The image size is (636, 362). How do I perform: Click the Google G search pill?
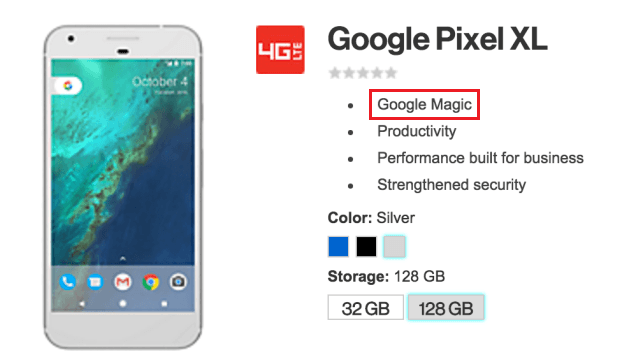[67, 86]
